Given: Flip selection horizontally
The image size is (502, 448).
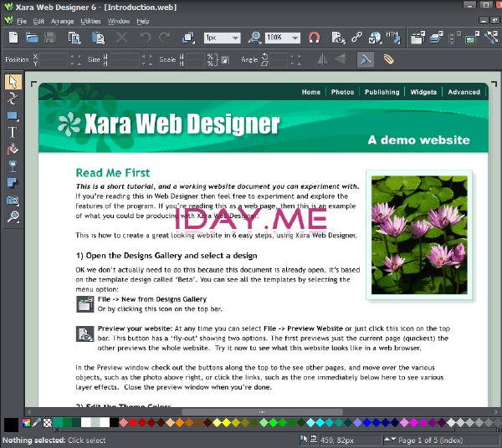Looking at the screenshot, I should point(322,59).
